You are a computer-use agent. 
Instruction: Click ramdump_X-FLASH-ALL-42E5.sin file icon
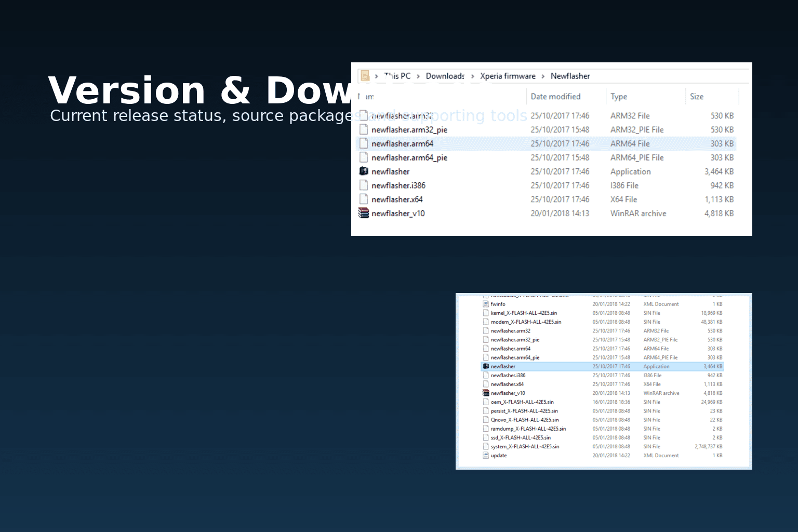click(x=486, y=429)
